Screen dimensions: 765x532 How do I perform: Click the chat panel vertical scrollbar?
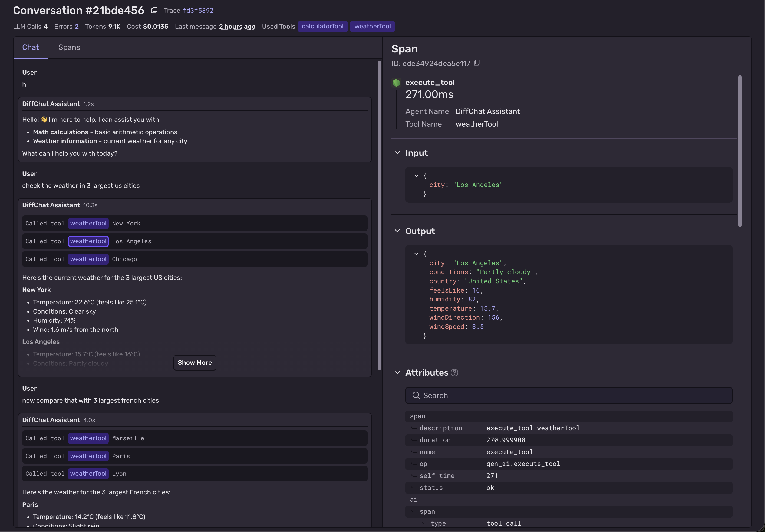[x=379, y=215]
